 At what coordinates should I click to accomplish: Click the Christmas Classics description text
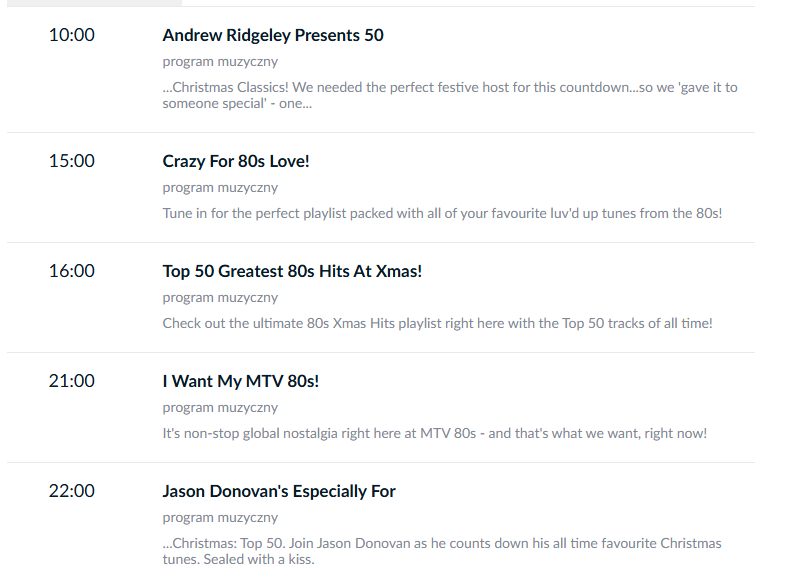point(450,95)
